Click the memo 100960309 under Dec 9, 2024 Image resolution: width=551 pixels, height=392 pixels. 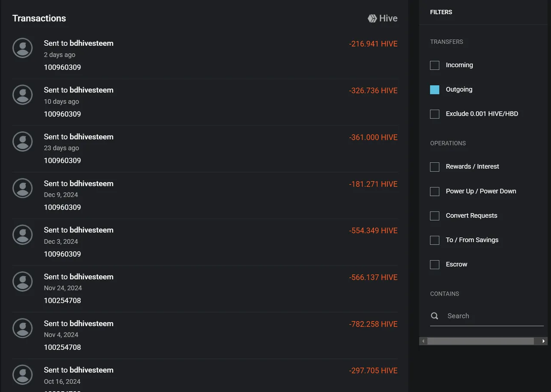click(62, 207)
